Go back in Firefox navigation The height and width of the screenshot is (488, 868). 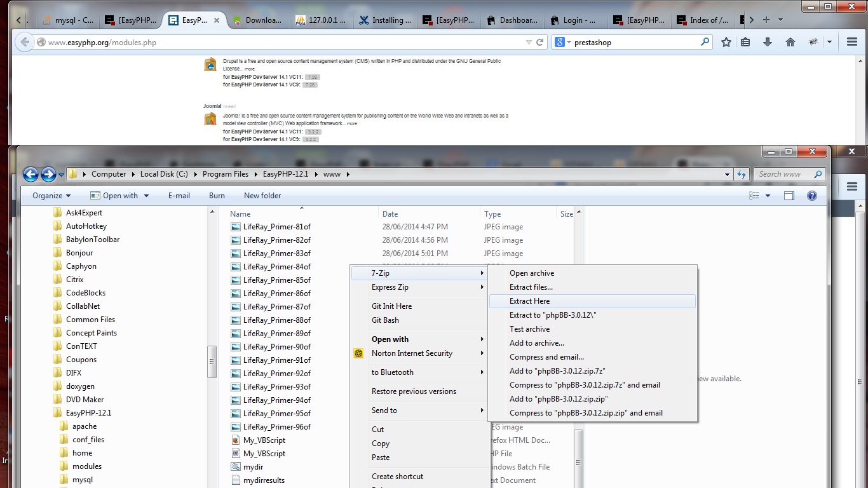pyautogui.click(x=25, y=43)
